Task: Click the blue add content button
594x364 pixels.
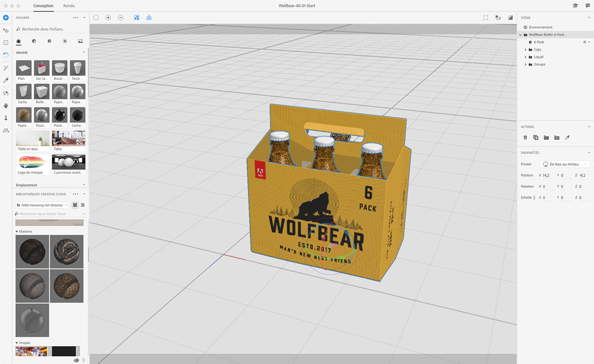Action: coord(6,18)
